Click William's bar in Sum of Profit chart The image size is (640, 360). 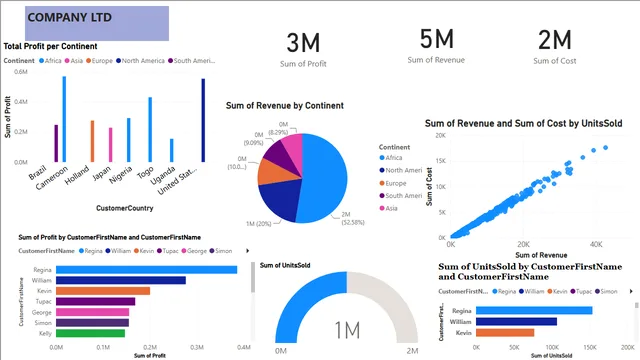121,280
